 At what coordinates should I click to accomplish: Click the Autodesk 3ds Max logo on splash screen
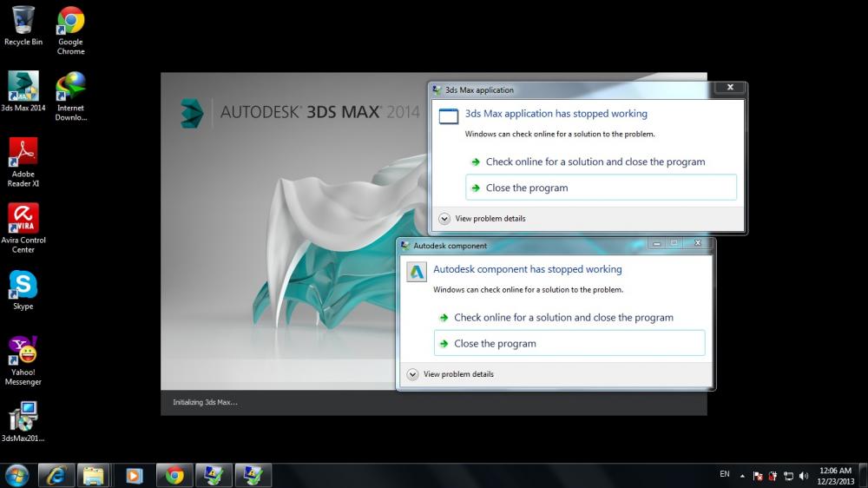click(x=192, y=114)
